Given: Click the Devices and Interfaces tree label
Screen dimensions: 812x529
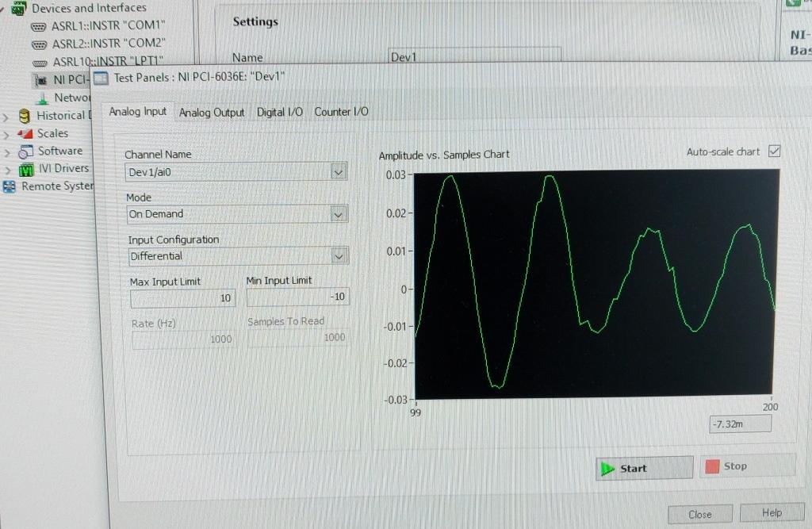Looking at the screenshot, I should click(89, 8).
